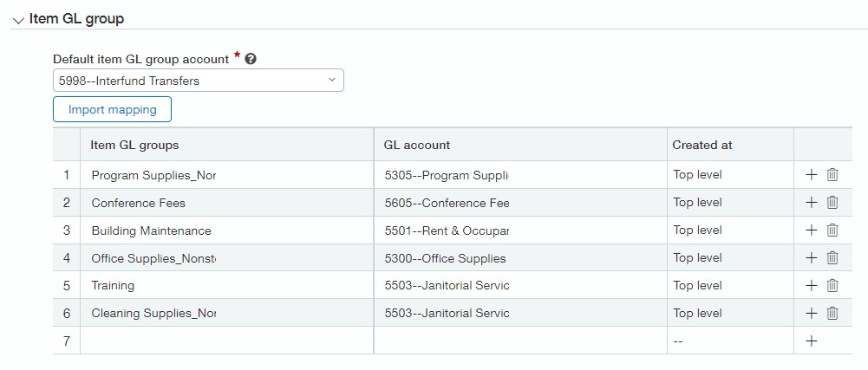Viewport: 868px width, 370px height.
Task: Click help icon beside Default item GL group account
Action: (x=251, y=59)
